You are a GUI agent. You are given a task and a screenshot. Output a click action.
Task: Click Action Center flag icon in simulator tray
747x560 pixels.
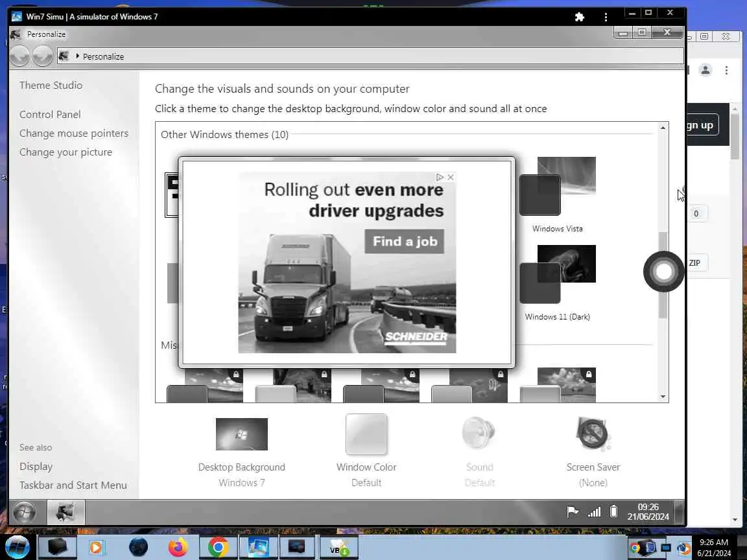point(573,512)
